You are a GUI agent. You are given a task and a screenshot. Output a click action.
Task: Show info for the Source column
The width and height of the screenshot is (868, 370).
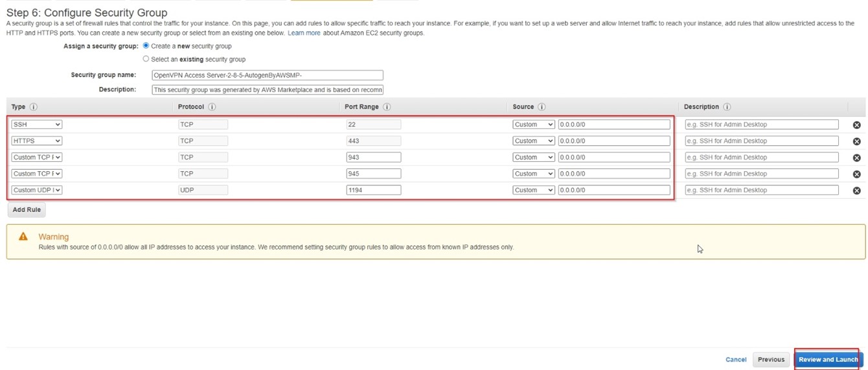pyautogui.click(x=542, y=107)
